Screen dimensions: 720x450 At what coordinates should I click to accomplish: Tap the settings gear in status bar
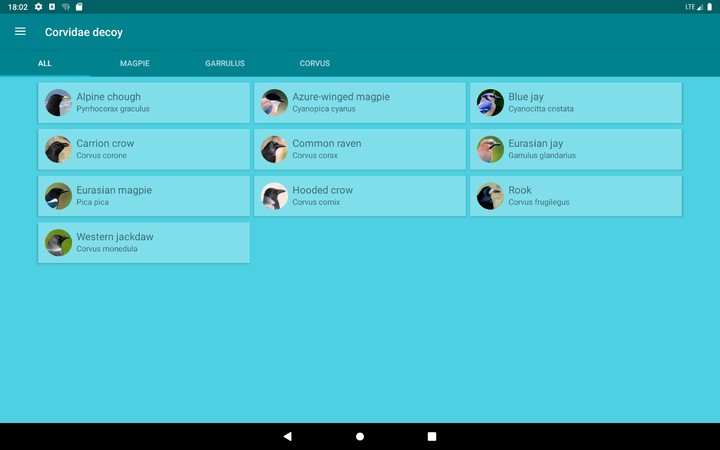tap(38, 7)
